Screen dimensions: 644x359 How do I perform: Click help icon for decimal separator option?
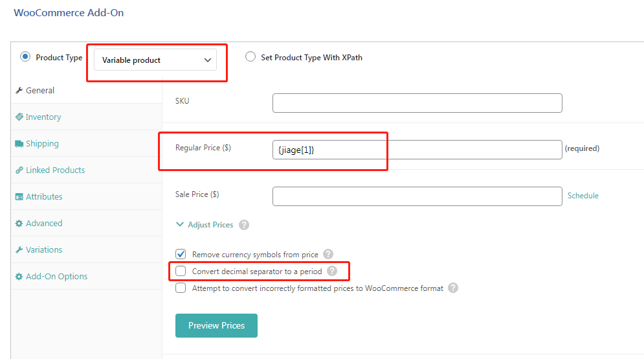coord(332,271)
